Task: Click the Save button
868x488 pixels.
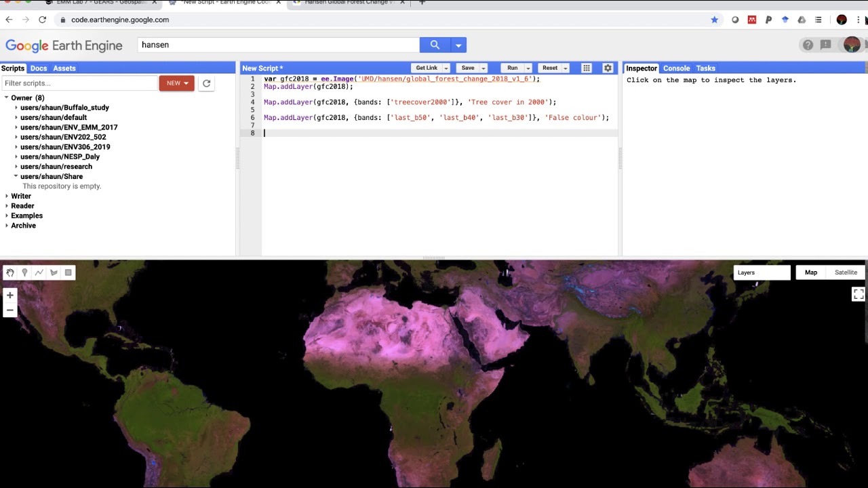Action: coord(468,68)
